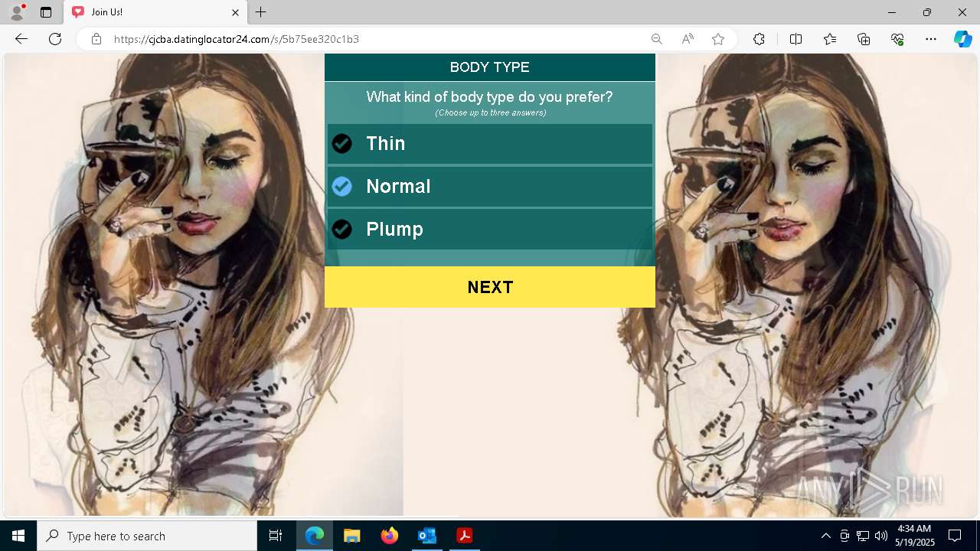Image resolution: width=980 pixels, height=551 pixels.
Task: Click the yellow NEXT button
Action: (490, 287)
